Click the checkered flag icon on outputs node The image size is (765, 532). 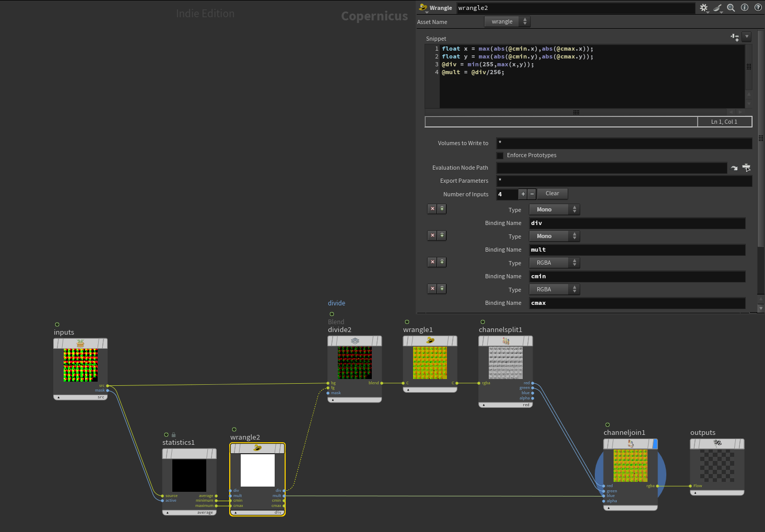pyautogui.click(x=717, y=443)
